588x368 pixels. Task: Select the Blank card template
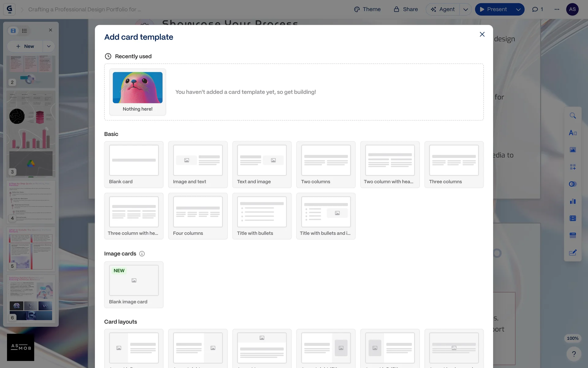tap(134, 164)
